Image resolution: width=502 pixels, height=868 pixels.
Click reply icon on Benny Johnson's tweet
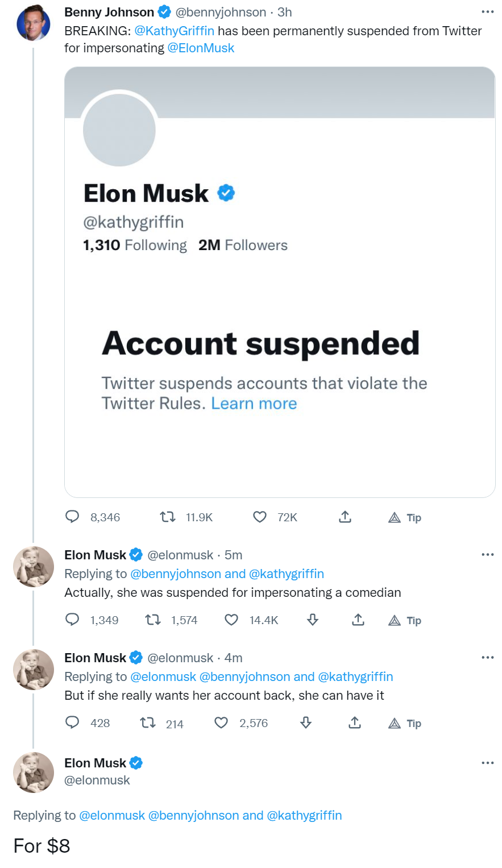72,517
